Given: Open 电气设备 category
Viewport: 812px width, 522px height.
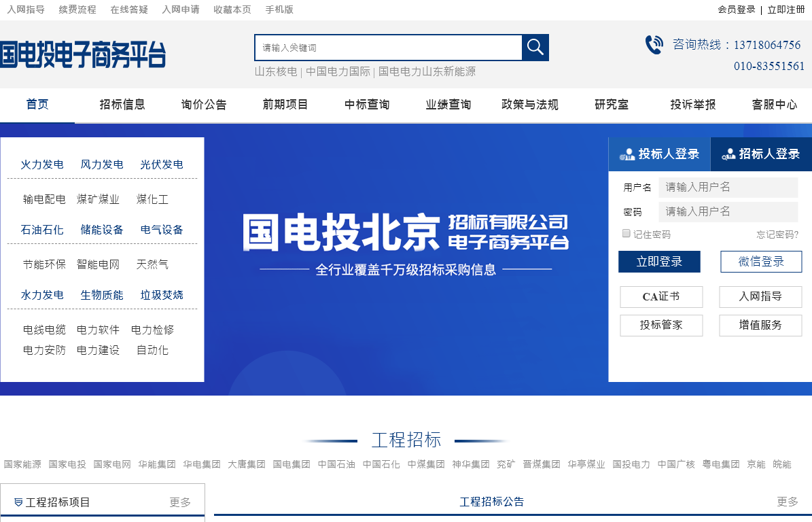Looking at the screenshot, I should point(162,230).
